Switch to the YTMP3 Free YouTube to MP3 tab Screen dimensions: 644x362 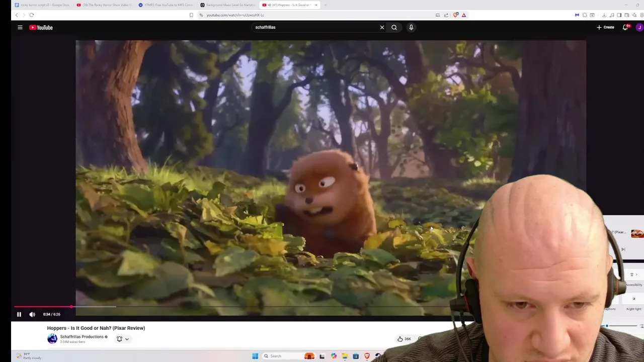click(x=166, y=5)
